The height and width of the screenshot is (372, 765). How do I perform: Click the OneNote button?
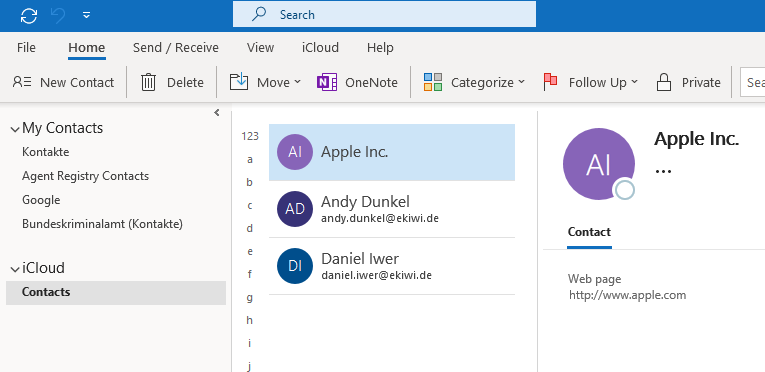tap(357, 83)
